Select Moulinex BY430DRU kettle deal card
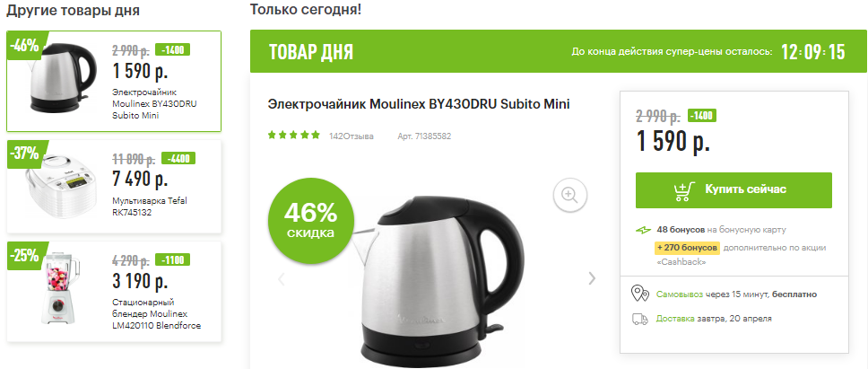This screenshot has width=868, height=369. tap(114, 82)
